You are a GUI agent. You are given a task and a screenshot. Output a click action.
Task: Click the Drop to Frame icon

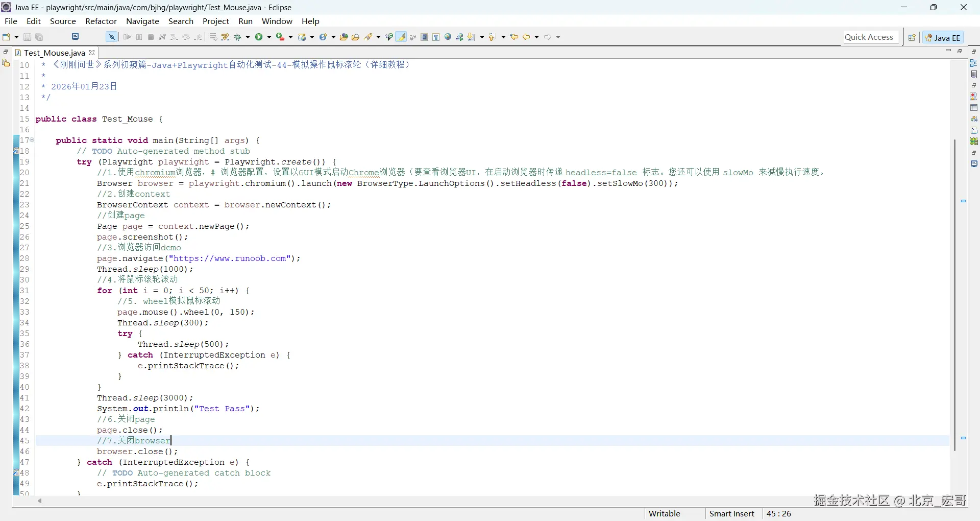213,37
